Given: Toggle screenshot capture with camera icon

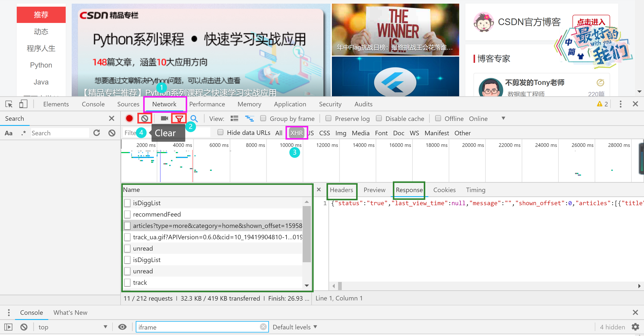Looking at the screenshot, I should click(x=164, y=118).
